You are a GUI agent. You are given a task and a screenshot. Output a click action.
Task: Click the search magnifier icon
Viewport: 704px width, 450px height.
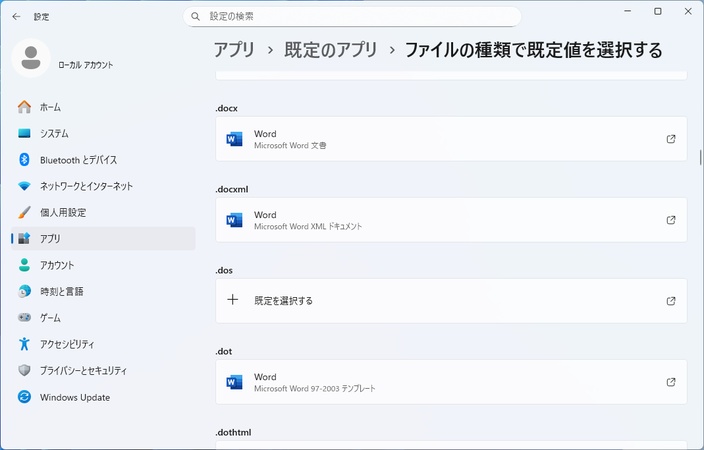[195, 17]
